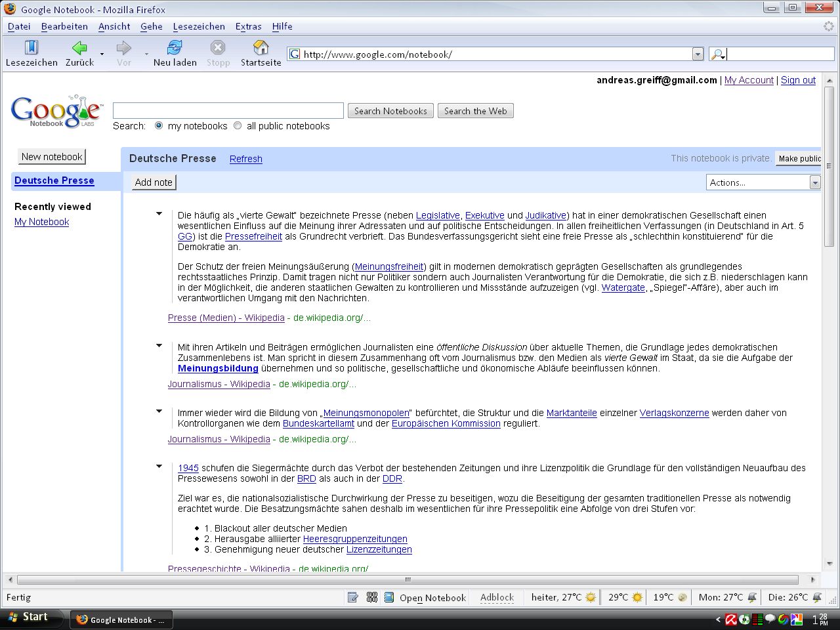Open the Actions... dropdown

point(763,182)
